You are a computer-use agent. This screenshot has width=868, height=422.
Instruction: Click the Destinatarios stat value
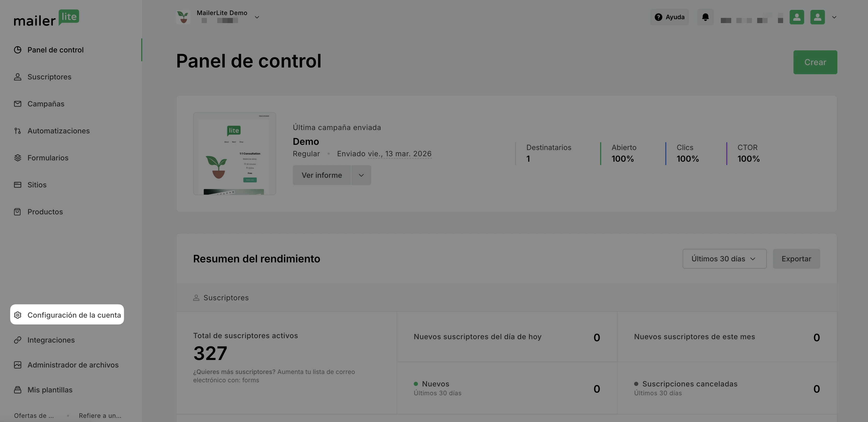tap(528, 159)
